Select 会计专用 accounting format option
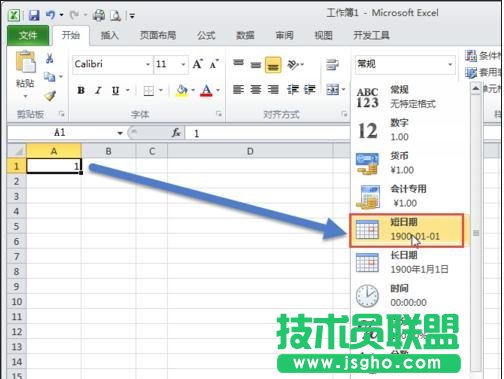504x379 pixels. point(410,196)
